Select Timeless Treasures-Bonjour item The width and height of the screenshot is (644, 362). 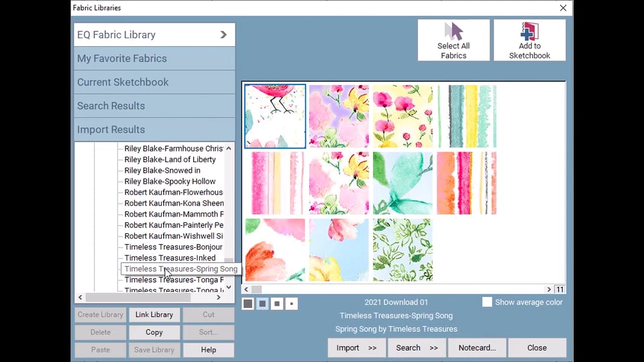pyautogui.click(x=173, y=247)
